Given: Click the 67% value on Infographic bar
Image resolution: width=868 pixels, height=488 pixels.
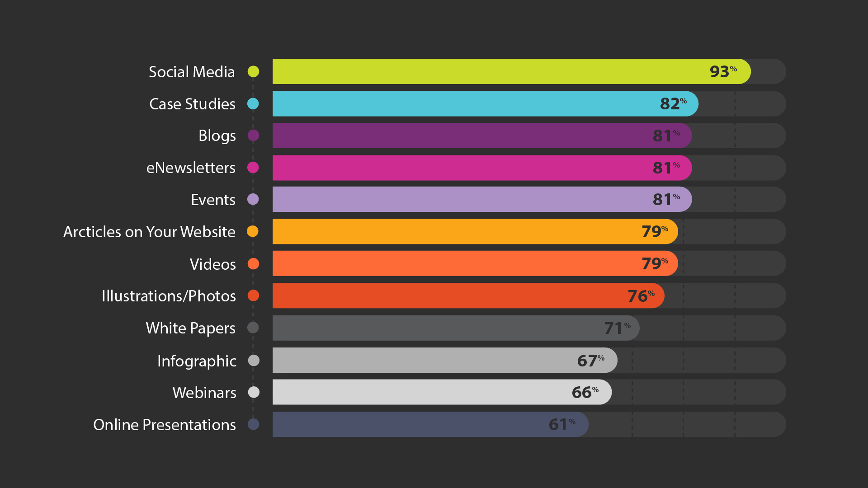Looking at the screenshot, I should pyautogui.click(x=590, y=361).
